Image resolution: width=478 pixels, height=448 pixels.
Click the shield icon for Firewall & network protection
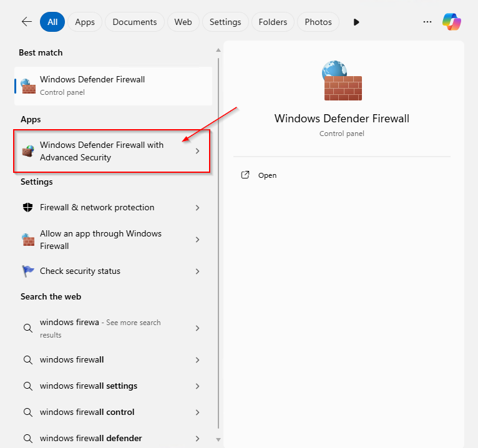coord(27,208)
